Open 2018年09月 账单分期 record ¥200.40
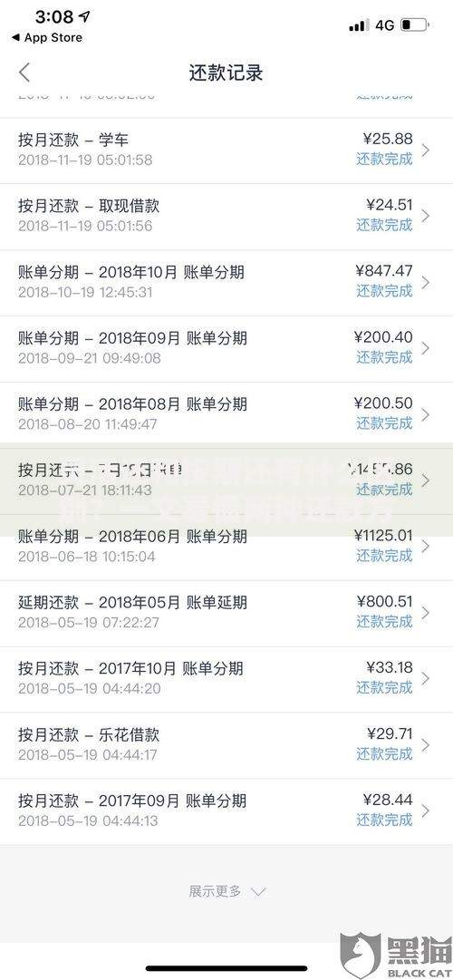Viewport: 453px width, 980px height. pyautogui.click(x=226, y=349)
